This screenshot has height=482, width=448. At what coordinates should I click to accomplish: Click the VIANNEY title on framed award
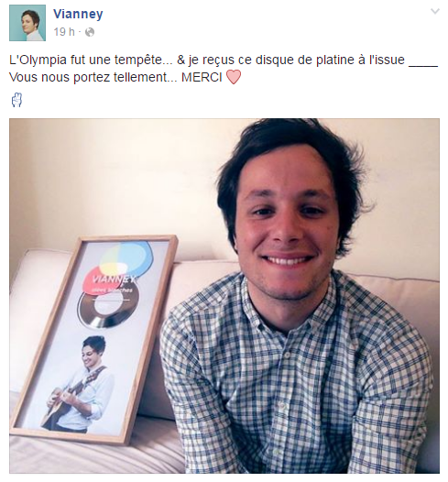click(x=115, y=279)
